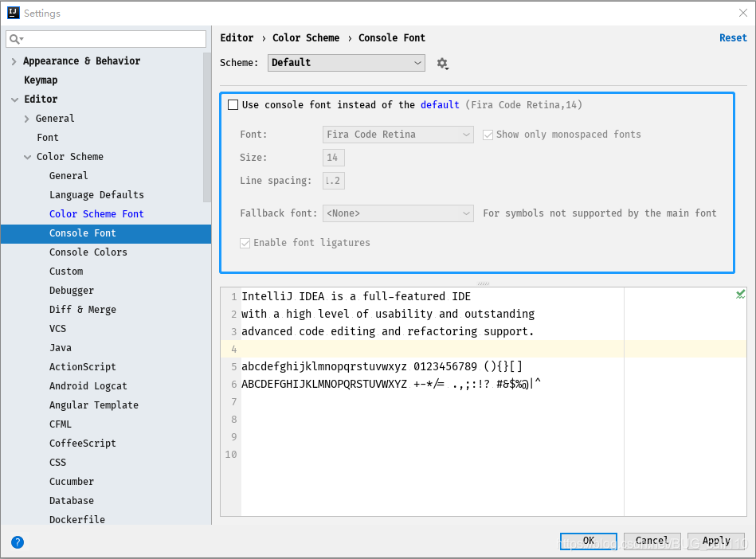Open the Scheme dropdown showing Default
The width and height of the screenshot is (756, 559).
pyautogui.click(x=346, y=62)
